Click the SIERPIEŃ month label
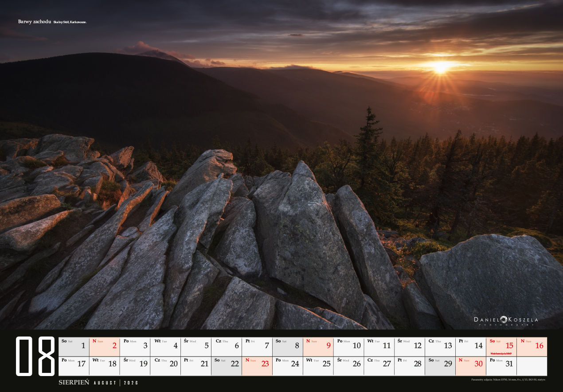Screen dimensions: 563x392 [74, 382]
